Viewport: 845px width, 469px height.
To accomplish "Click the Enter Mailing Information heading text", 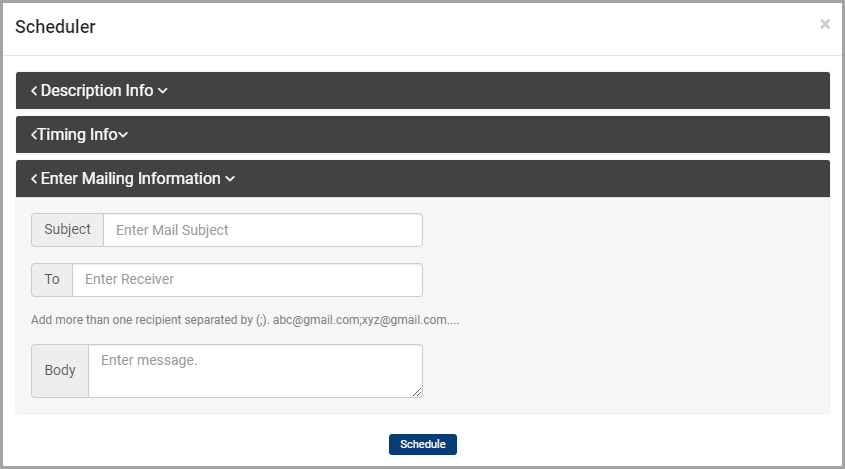I will coord(131,178).
